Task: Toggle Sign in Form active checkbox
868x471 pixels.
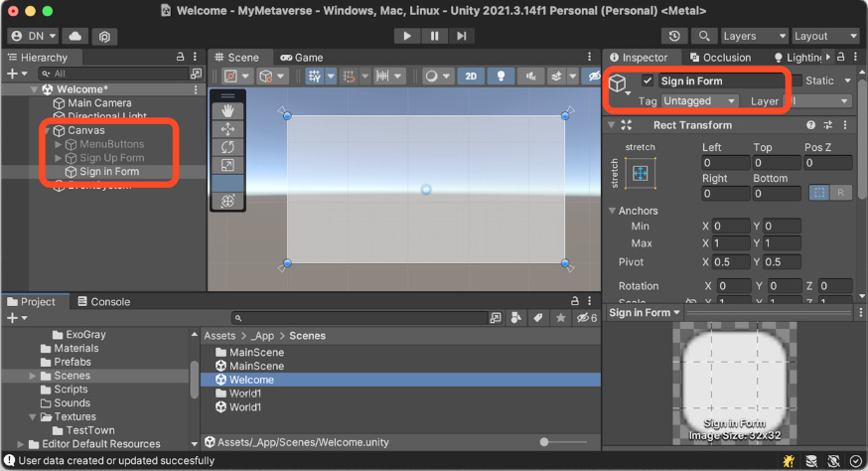Action: [648, 80]
